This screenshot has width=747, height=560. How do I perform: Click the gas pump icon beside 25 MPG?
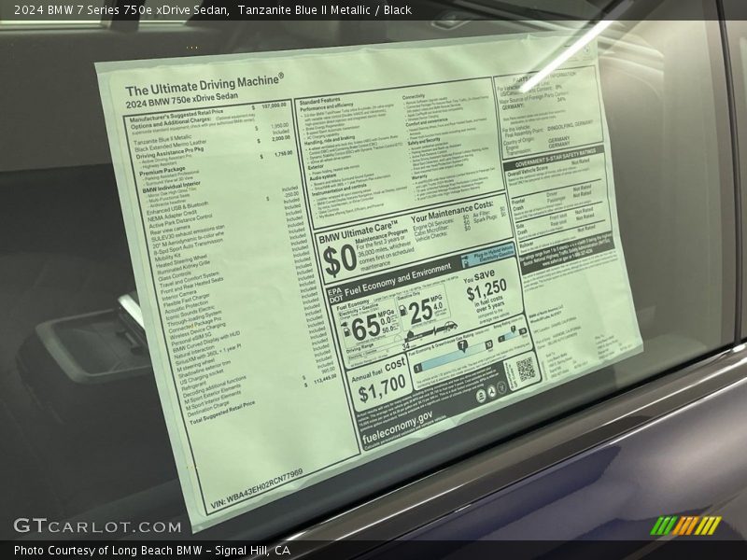point(403,310)
